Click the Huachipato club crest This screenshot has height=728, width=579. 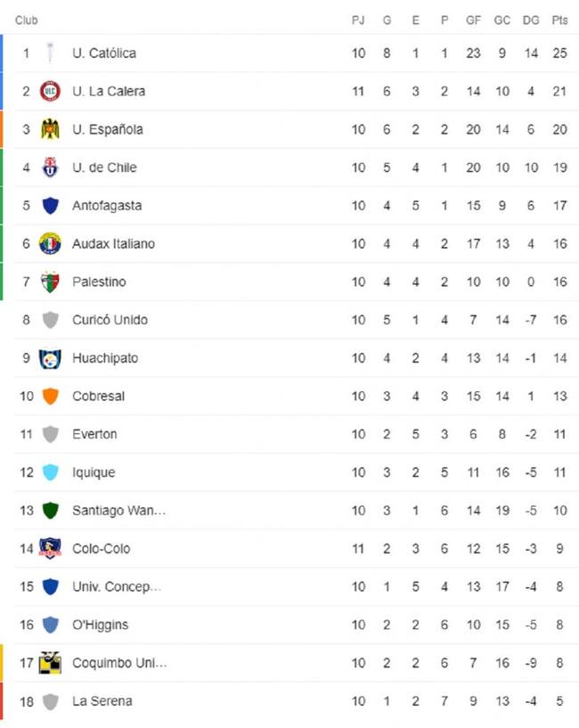coord(50,358)
